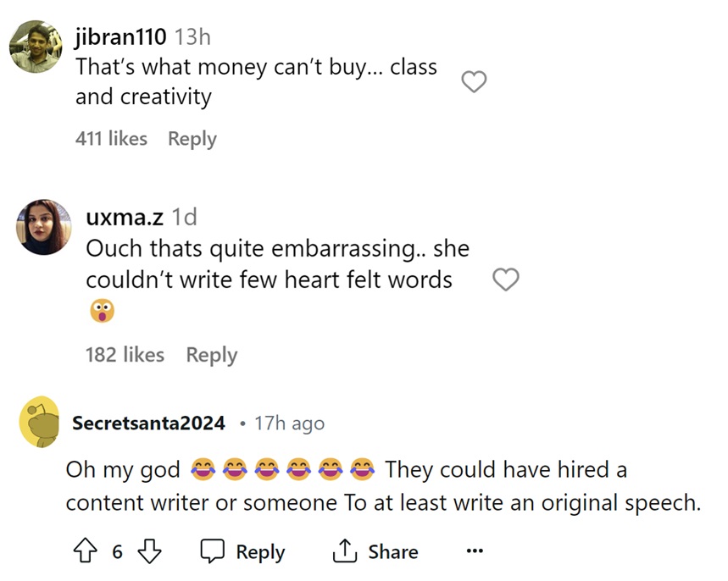Viewport: 728px width, 581px height.
Task: Open jibran110's profile picture
Action: tap(36, 47)
